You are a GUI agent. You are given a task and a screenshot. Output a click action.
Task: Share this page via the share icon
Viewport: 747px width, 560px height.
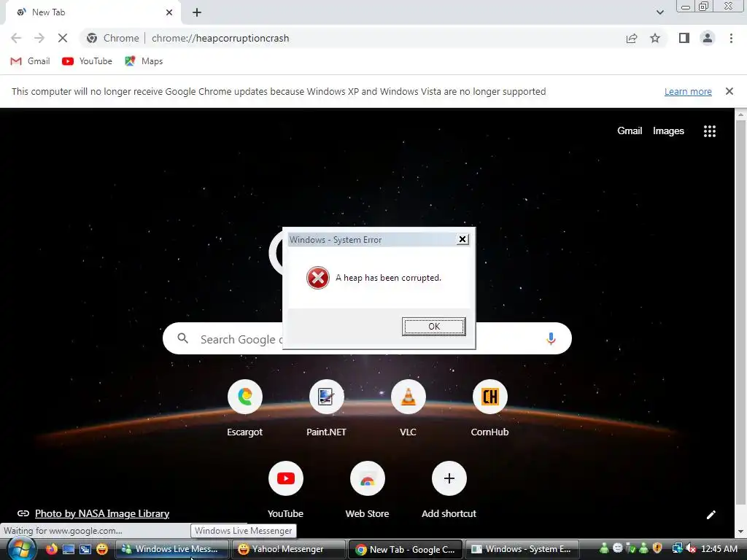click(x=632, y=38)
